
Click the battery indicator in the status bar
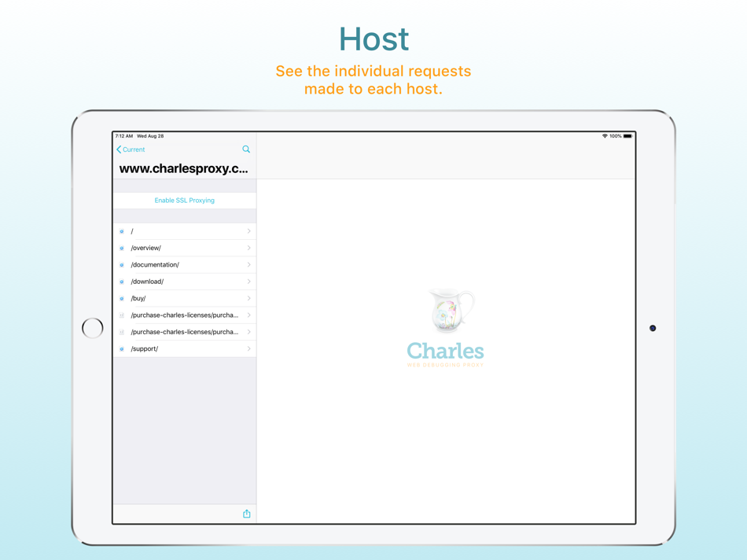tap(627, 134)
